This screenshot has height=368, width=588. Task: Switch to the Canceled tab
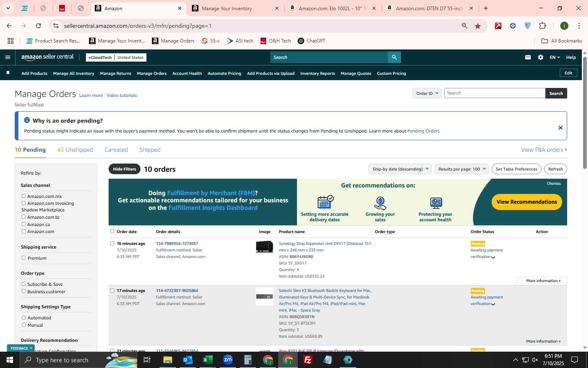click(116, 150)
